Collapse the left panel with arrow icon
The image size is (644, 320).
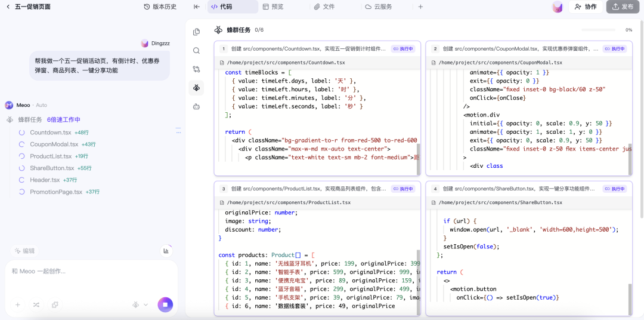click(196, 7)
